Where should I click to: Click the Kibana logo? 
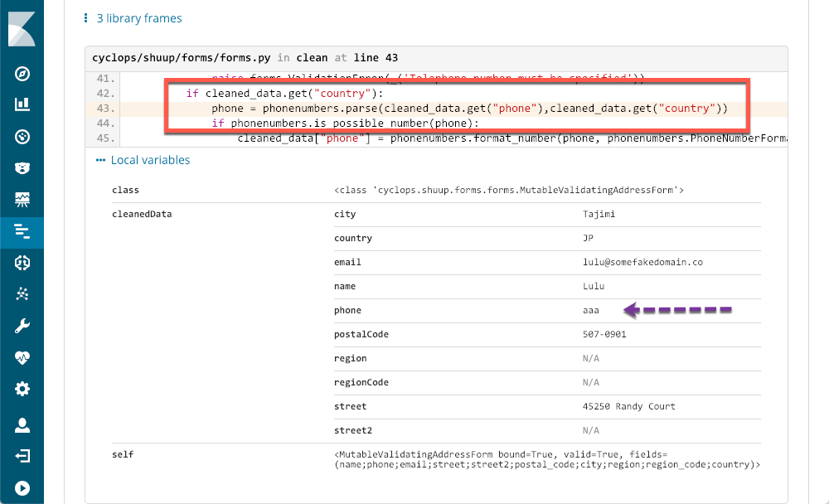(22, 31)
